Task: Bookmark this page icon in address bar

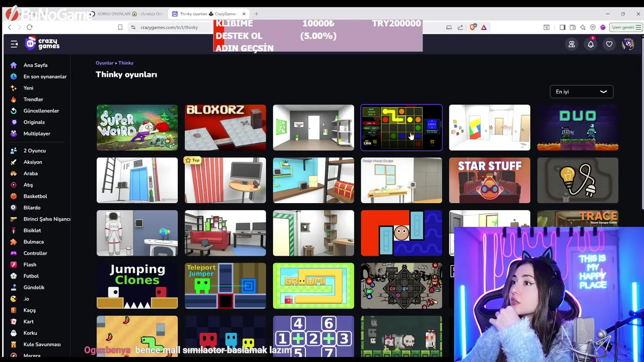Action: (x=120, y=27)
